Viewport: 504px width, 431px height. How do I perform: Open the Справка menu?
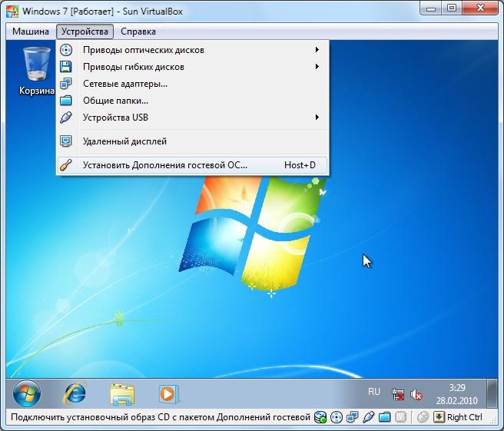pyautogui.click(x=138, y=31)
